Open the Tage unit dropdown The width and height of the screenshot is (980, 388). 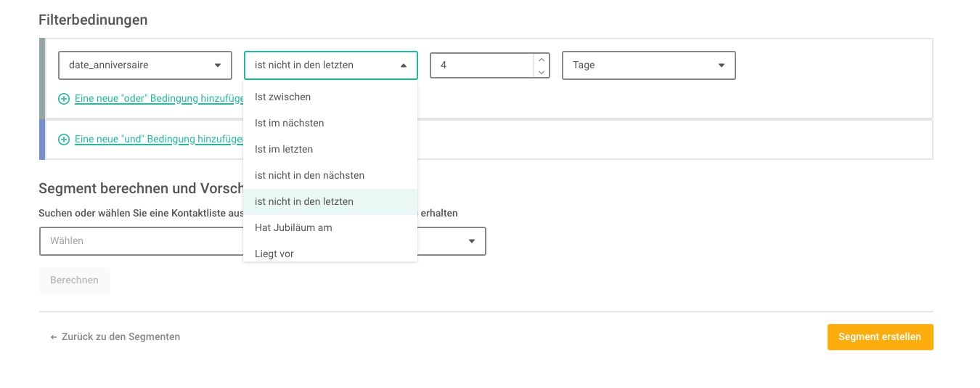[649, 65]
